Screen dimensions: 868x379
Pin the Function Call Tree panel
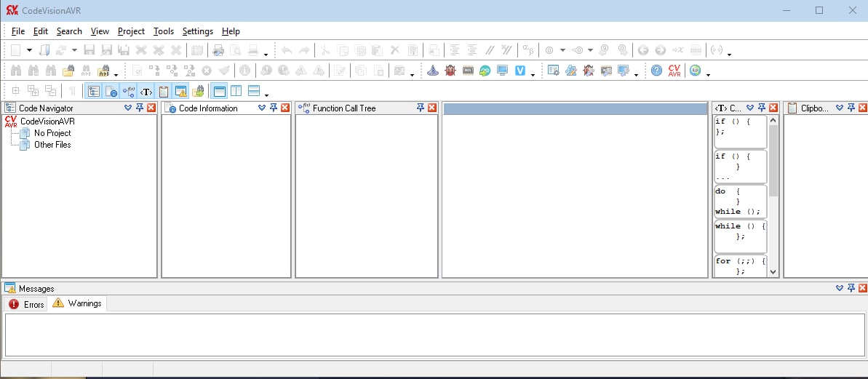pos(421,108)
